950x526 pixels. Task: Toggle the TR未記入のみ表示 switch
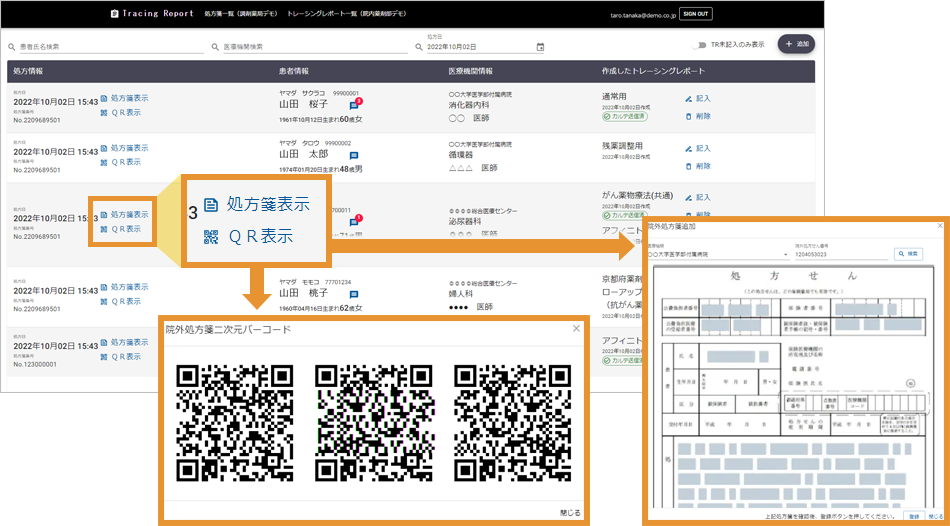tap(702, 45)
